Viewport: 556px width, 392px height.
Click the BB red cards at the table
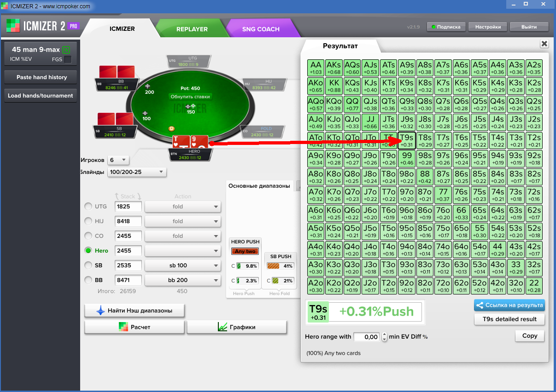[117, 72]
